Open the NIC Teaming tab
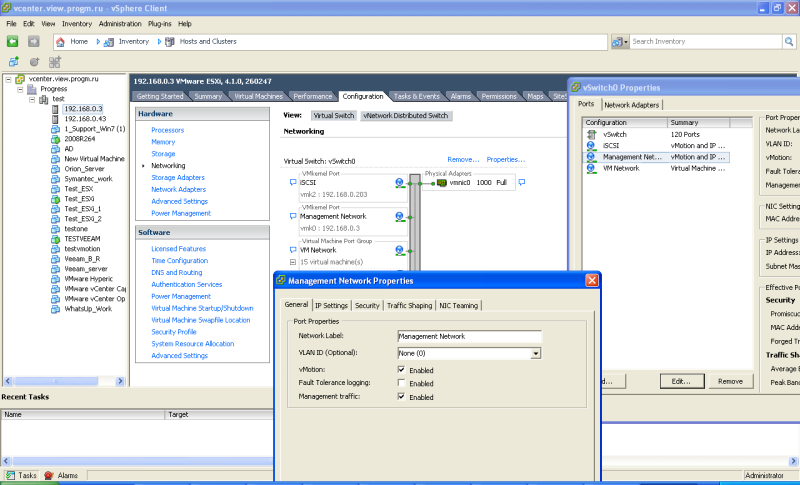This screenshot has width=800, height=485. click(459, 305)
